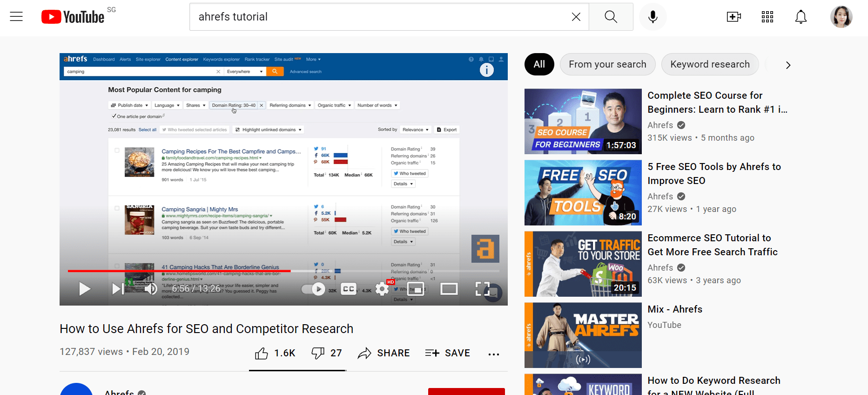Toggle the autoplay switch
This screenshot has height=395, width=868.
click(x=313, y=289)
